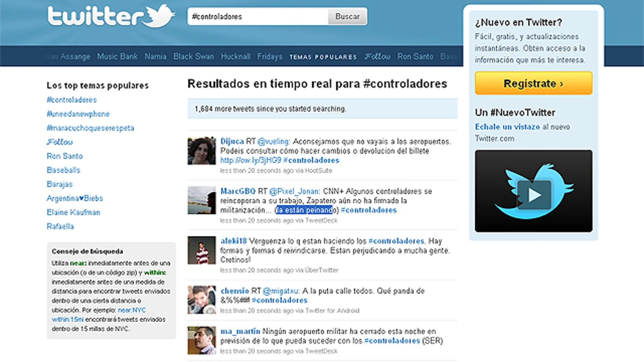Screen dimensions: 644x362
Task: Click MarcGBO tweet timestamp via TweetDeck
Action: [279, 220]
